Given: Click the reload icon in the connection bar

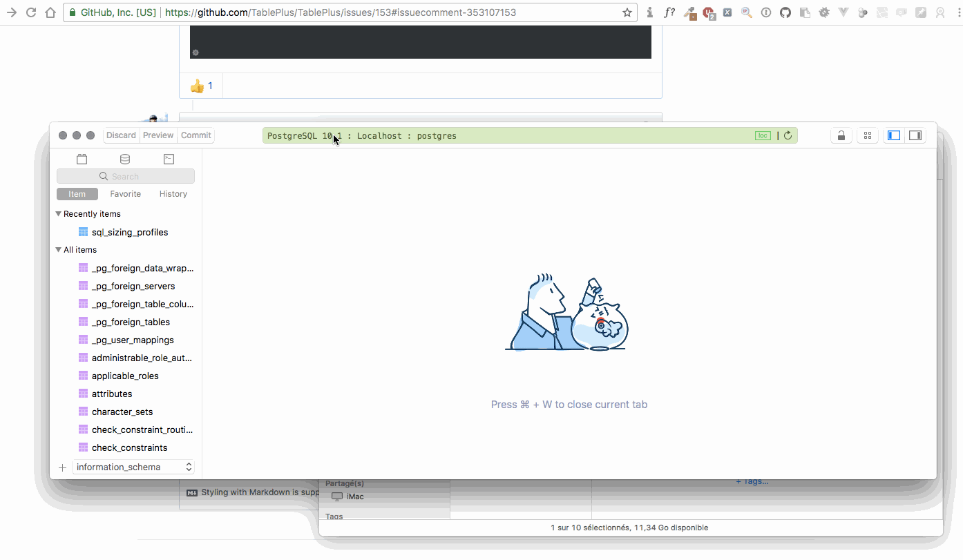Looking at the screenshot, I should [788, 135].
